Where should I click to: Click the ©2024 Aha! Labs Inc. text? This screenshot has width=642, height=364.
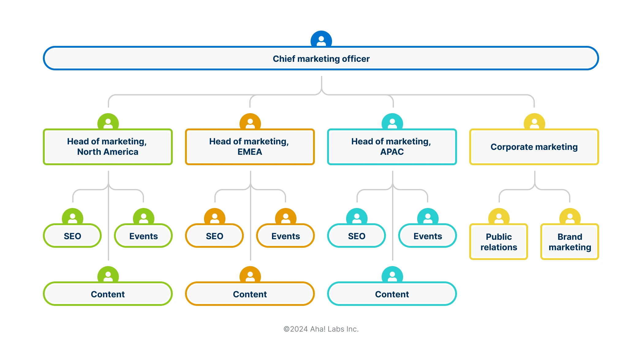[x=321, y=329]
